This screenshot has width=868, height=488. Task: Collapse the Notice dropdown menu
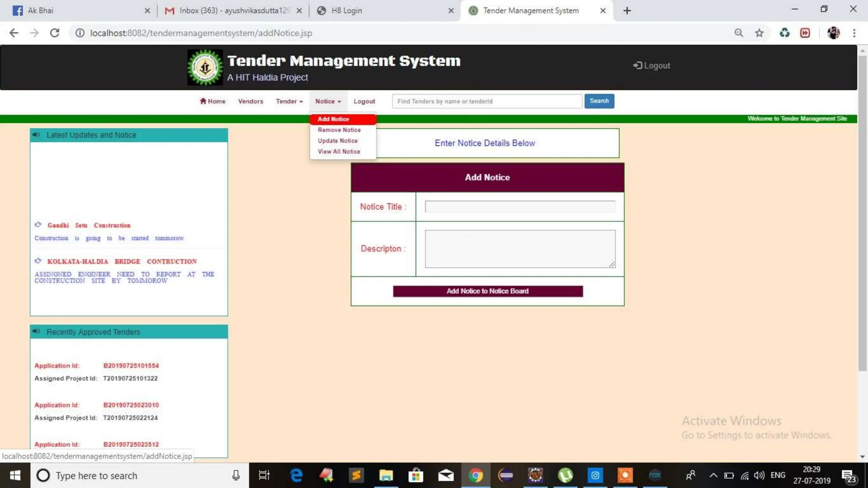(x=328, y=101)
